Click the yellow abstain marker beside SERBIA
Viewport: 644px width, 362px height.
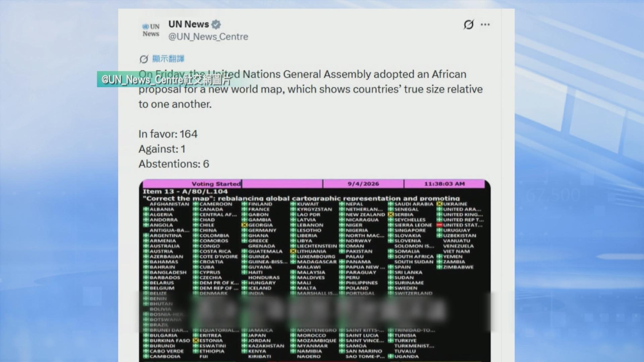click(x=390, y=215)
